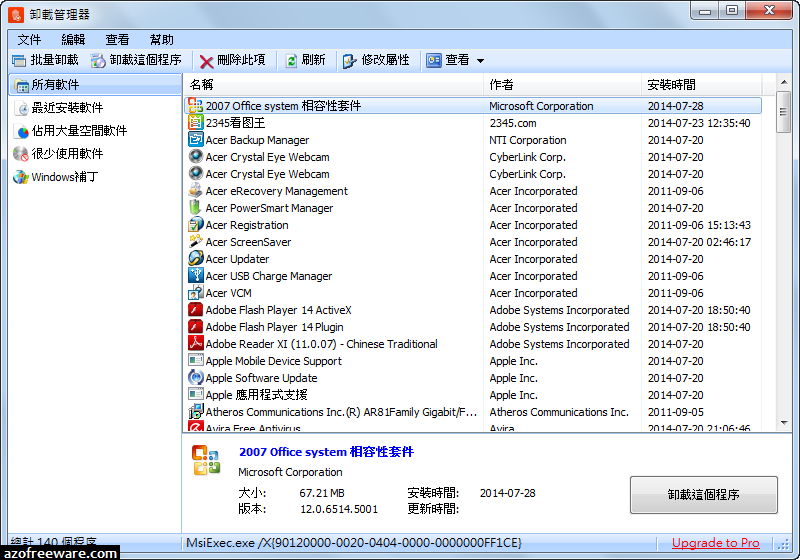
Task: Click the Acer ScreenSaver icon
Action: pos(195,241)
